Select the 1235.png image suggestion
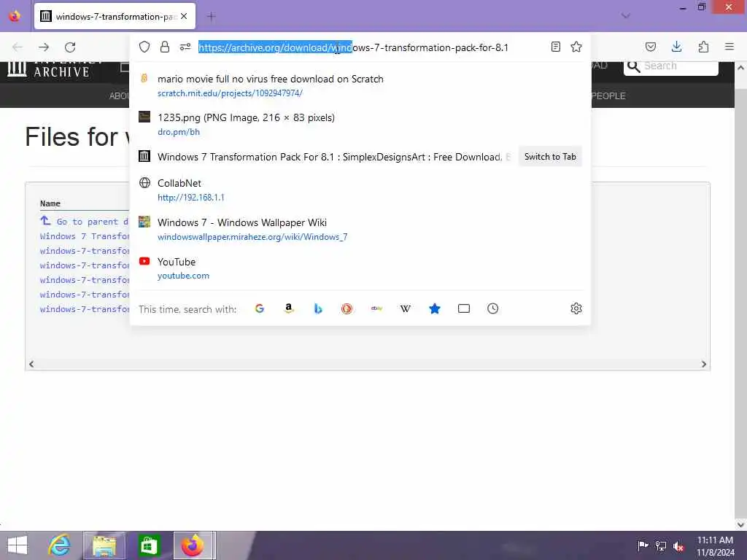747x560 pixels. pyautogui.click(x=360, y=124)
